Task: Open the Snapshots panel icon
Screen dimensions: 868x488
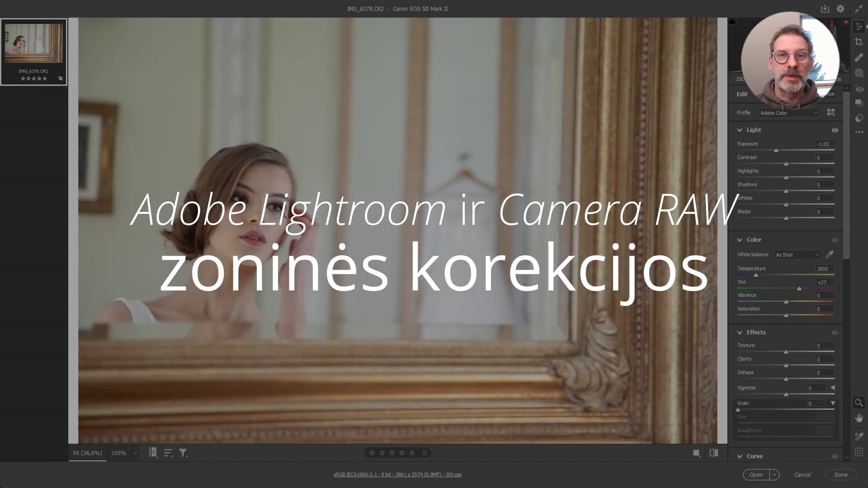Action: (859, 103)
